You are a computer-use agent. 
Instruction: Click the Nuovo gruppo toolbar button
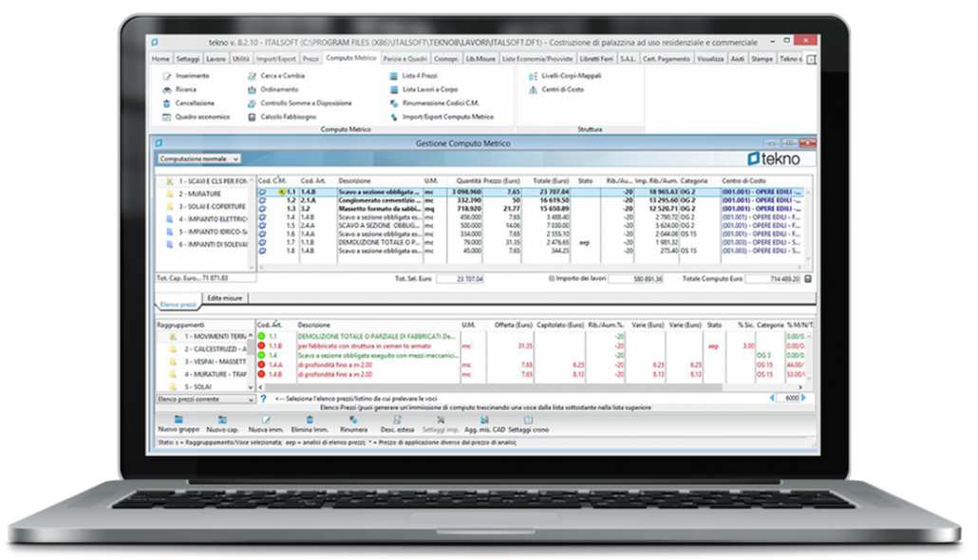[x=179, y=424]
